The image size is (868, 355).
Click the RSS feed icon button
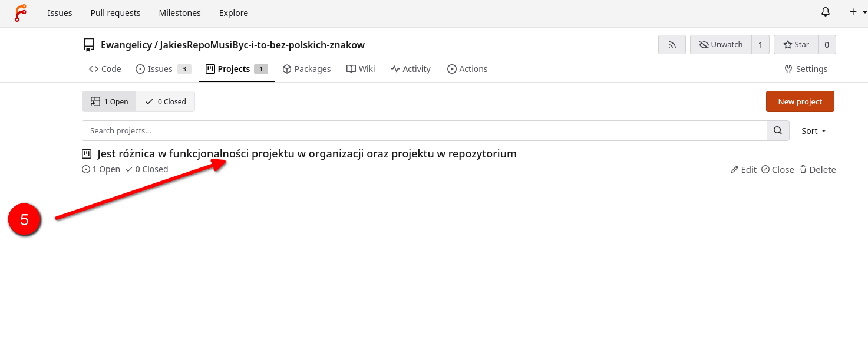point(672,45)
